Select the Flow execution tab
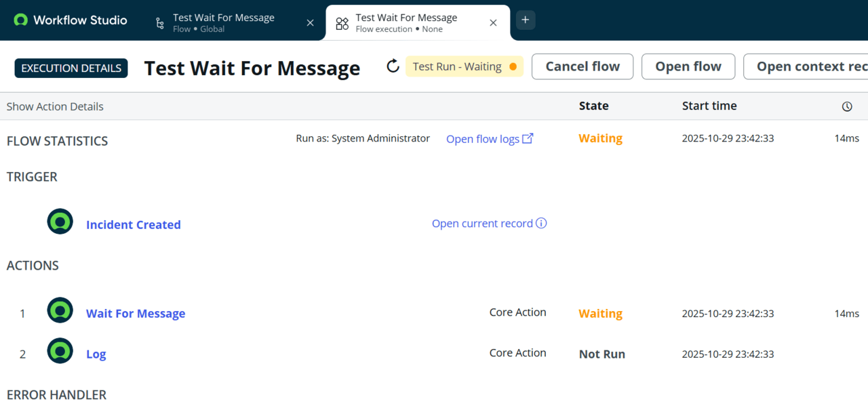Screen dimensions: 868x408 [x=406, y=23]
